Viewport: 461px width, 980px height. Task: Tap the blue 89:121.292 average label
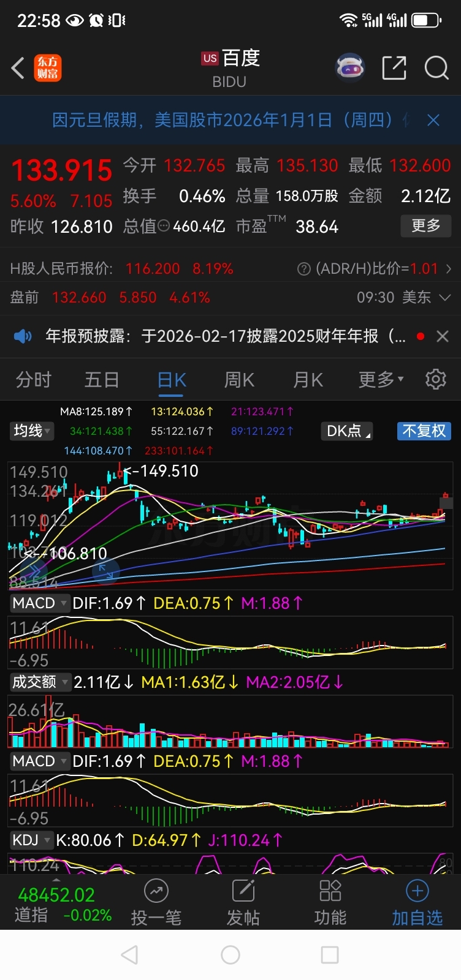click(262, 431)
